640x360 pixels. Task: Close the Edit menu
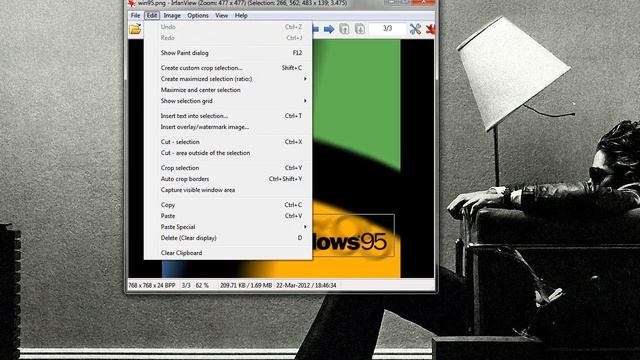[152, 16]
